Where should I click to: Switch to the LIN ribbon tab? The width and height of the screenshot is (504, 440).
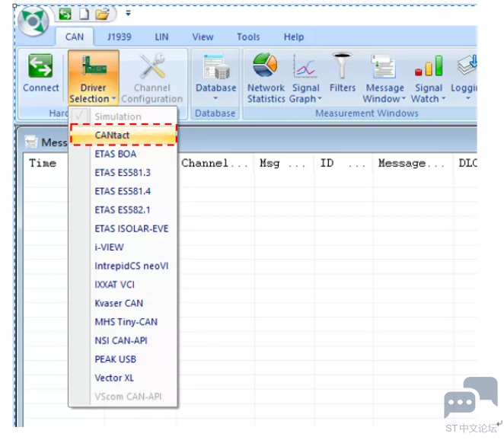tap(161, 37)
